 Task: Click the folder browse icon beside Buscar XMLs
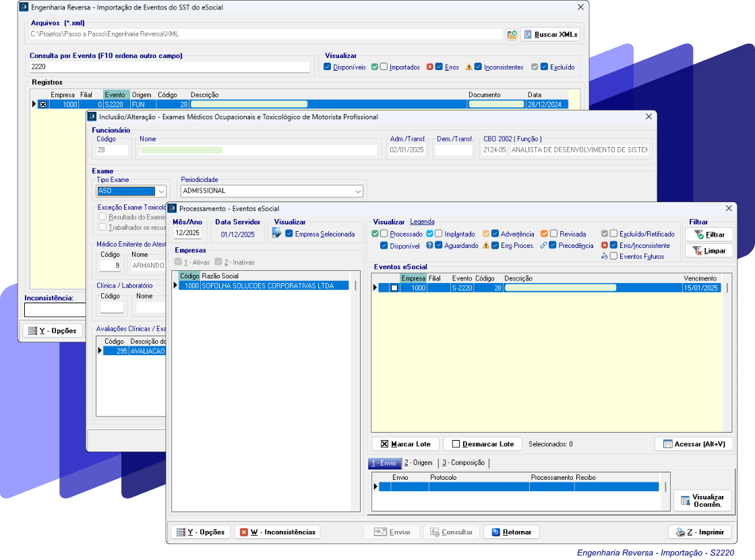pyautogui.click(x=512, y=34)
